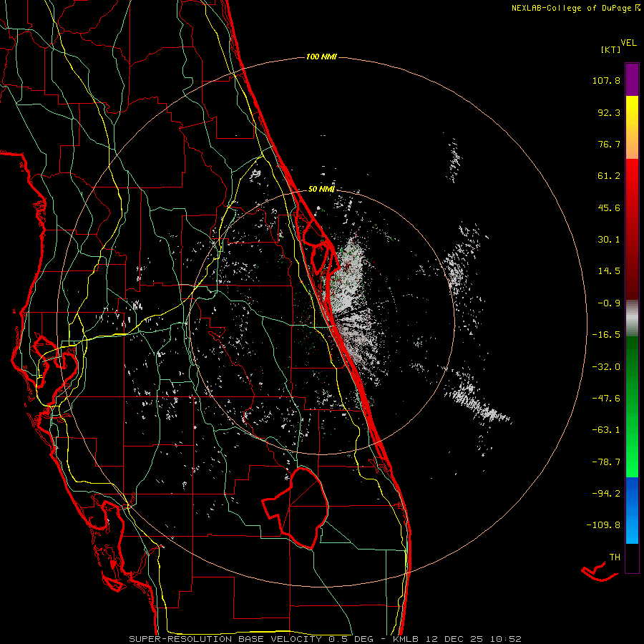Click the -47.6 legend value

pyautogui.click(x=606, y=399)
